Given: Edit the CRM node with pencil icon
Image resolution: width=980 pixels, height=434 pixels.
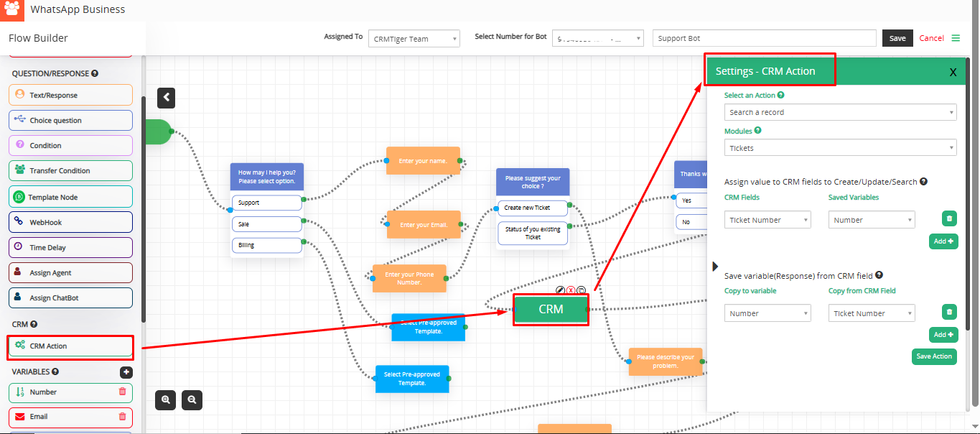Looking at the screenshot, I should pyautogui.click(x=561, y=290).
